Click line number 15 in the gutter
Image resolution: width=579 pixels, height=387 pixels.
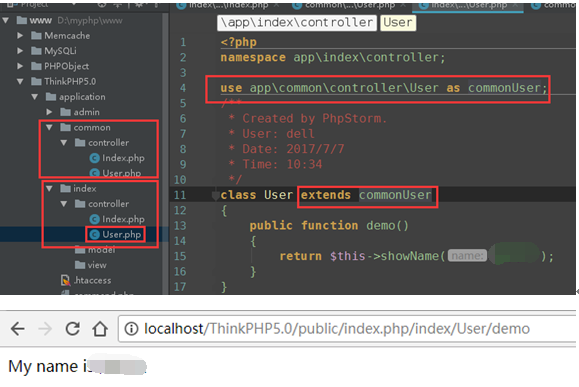point(180,256)
